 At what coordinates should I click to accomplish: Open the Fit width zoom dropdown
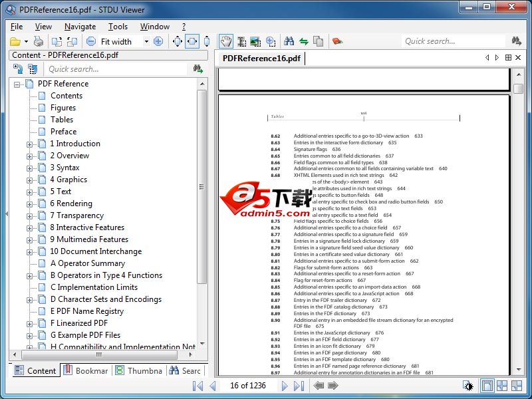(146, 42)
